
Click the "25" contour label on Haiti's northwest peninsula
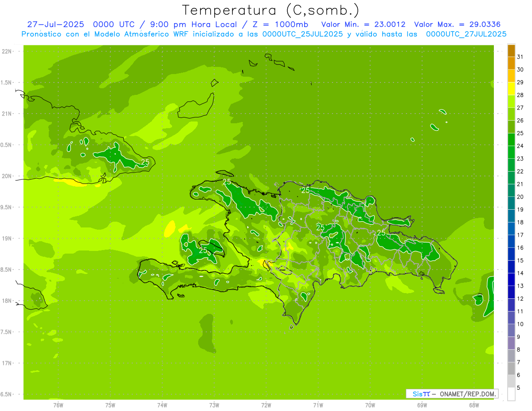pos(227,182)
